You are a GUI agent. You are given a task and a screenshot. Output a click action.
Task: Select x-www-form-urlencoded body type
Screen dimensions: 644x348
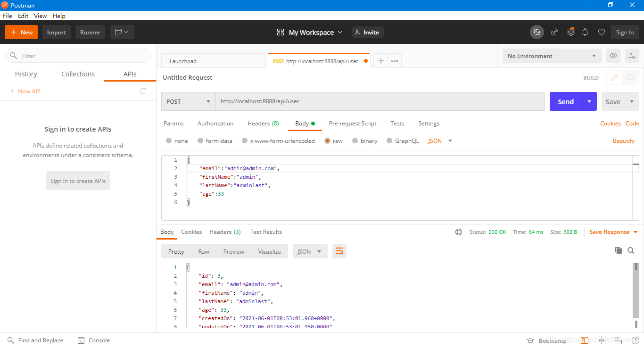(278, 141)
